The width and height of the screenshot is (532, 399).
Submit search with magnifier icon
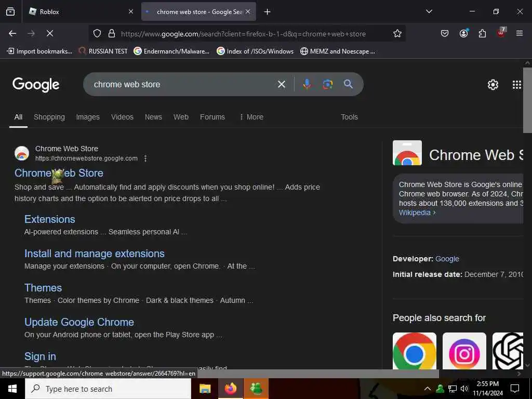[x=348, y=84]
